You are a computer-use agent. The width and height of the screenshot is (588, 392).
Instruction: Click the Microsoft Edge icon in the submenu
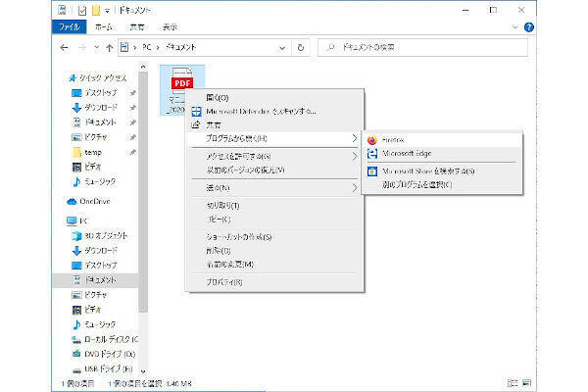[x=372, y=154]
